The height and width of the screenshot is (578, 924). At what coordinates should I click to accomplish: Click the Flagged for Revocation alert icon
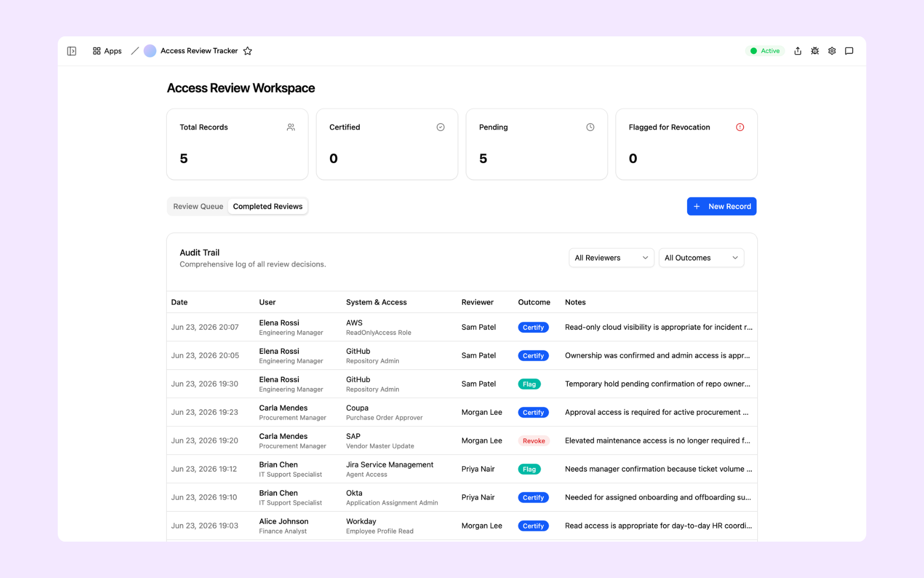click(740, 127)
